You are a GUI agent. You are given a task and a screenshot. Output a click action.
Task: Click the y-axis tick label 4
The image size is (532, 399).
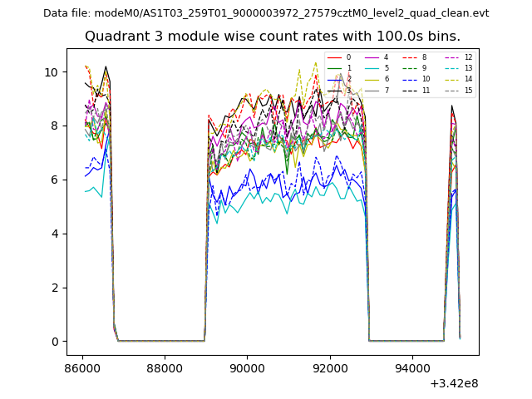coord(56,234)
